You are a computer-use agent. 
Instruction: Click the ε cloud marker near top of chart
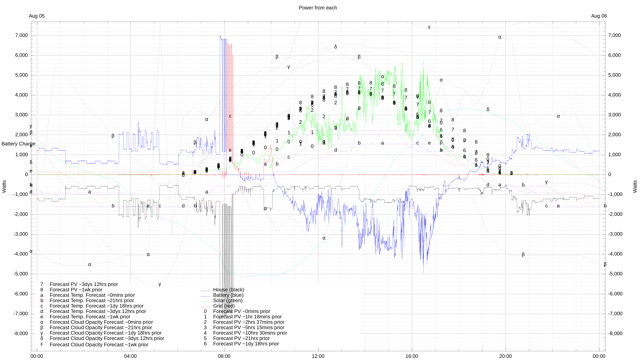click(x=429, y=27)
